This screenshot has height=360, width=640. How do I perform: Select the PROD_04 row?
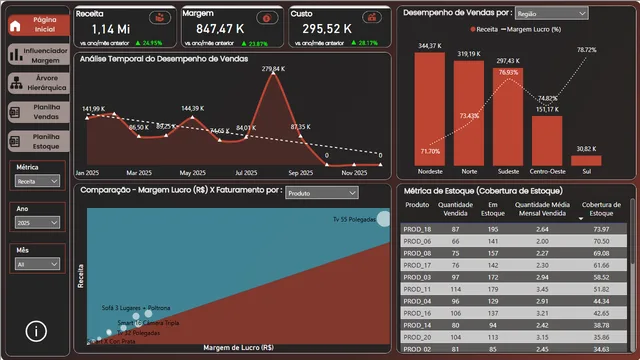[513, 301]
